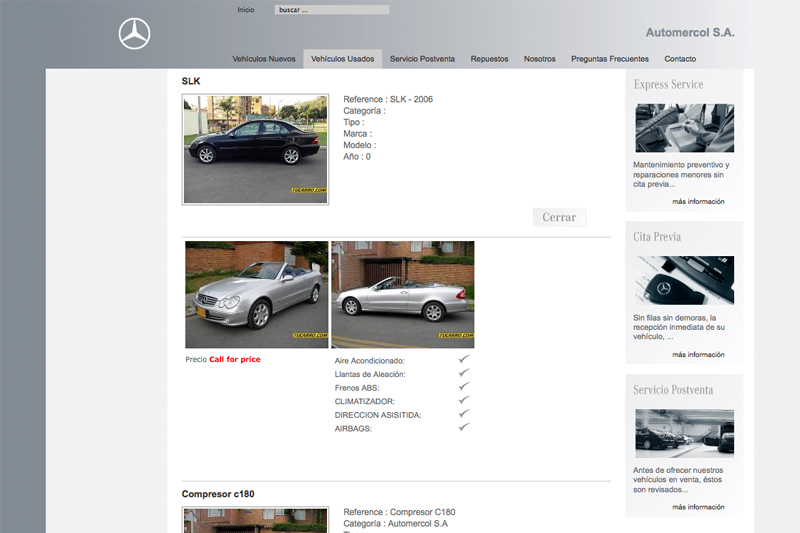Open the Nosotros menu item

(x=539, y=59)
